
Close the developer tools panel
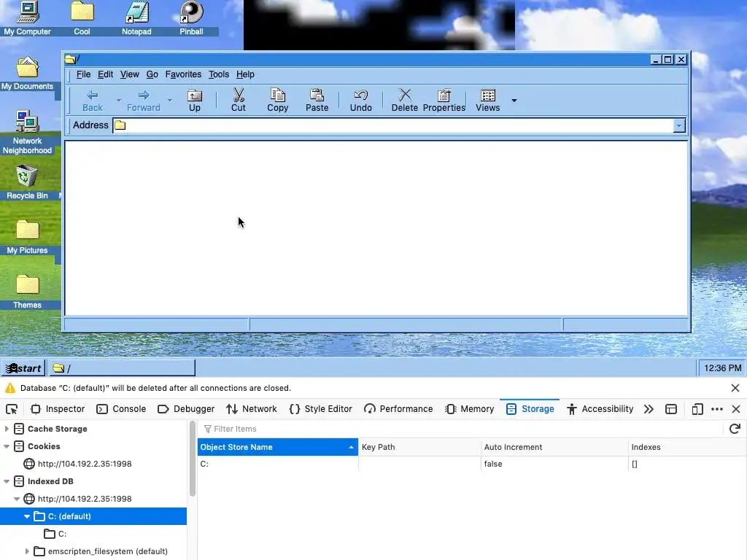[736, 409]
